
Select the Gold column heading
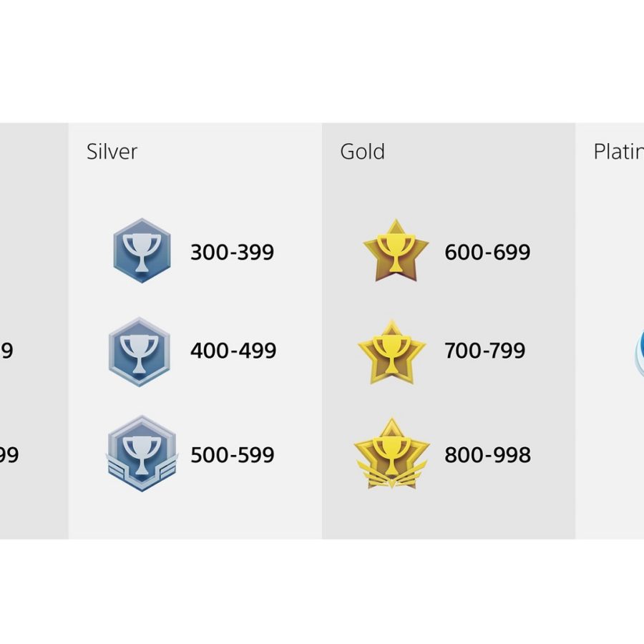[362, 152]
